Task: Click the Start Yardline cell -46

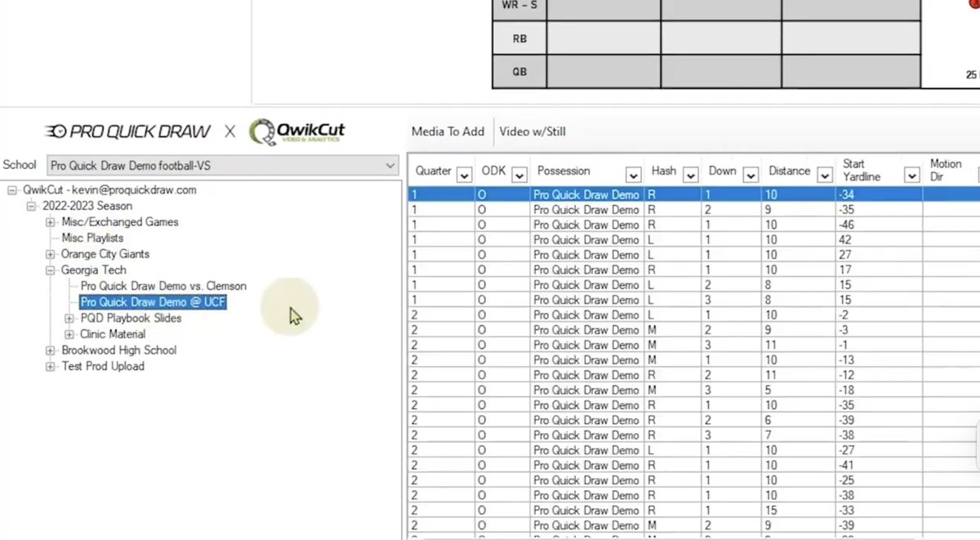Action: [x=879, y=225]
